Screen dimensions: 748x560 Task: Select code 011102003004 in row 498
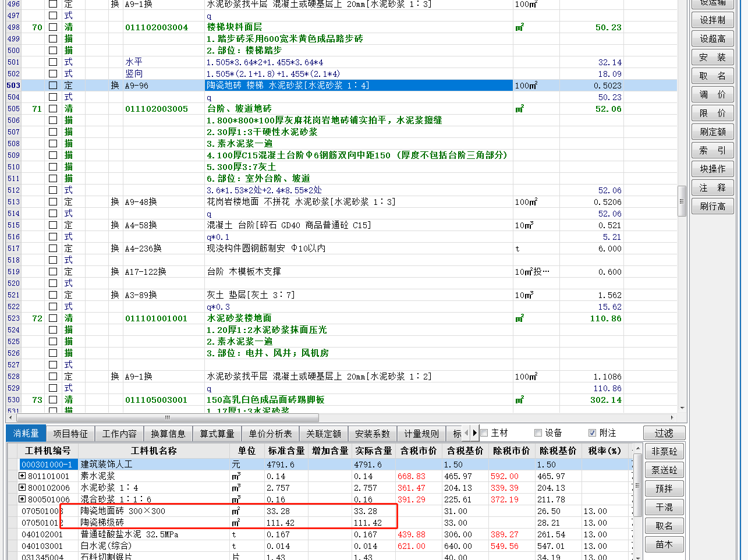157,27
